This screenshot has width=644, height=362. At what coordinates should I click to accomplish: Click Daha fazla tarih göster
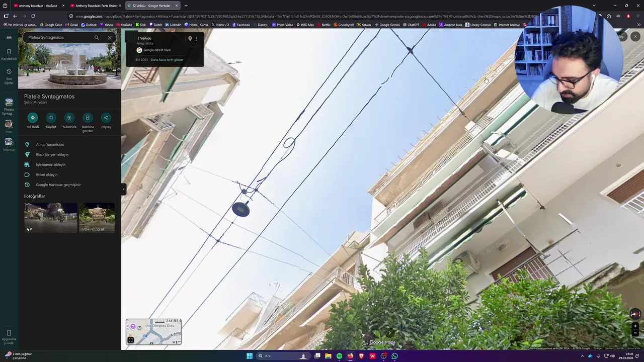point(167,60)
